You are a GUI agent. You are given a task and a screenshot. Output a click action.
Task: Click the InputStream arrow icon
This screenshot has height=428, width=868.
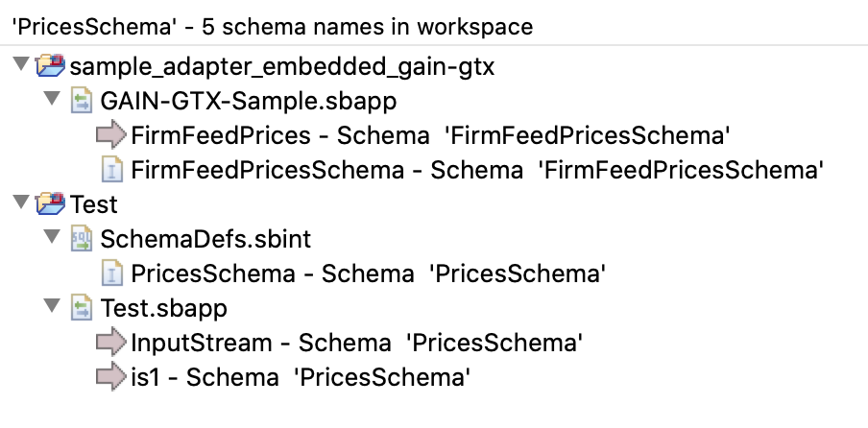coord(112,343)
